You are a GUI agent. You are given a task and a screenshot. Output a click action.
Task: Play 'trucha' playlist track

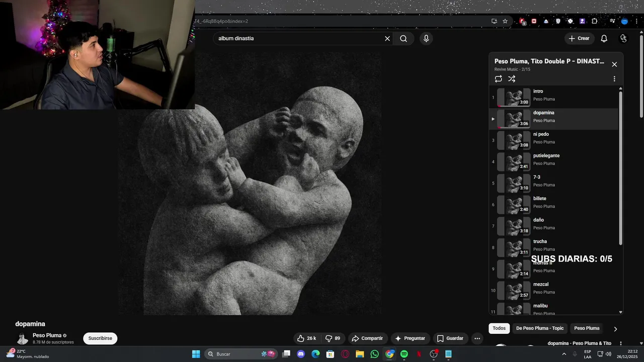(553, 248)
